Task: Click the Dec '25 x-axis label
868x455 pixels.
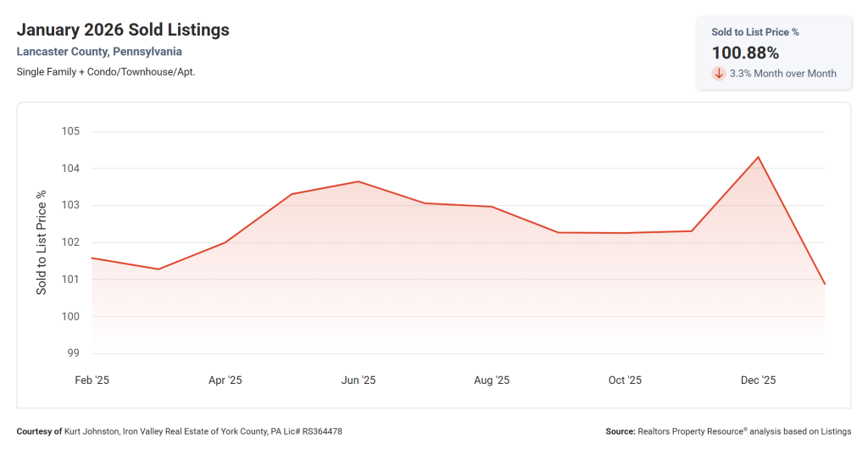Action: coord(758,380)
